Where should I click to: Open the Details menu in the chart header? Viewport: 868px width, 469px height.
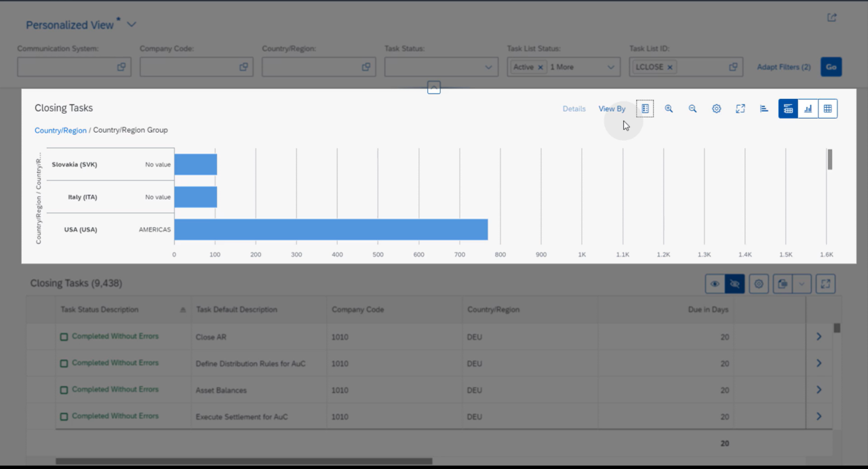coord(574,108)
